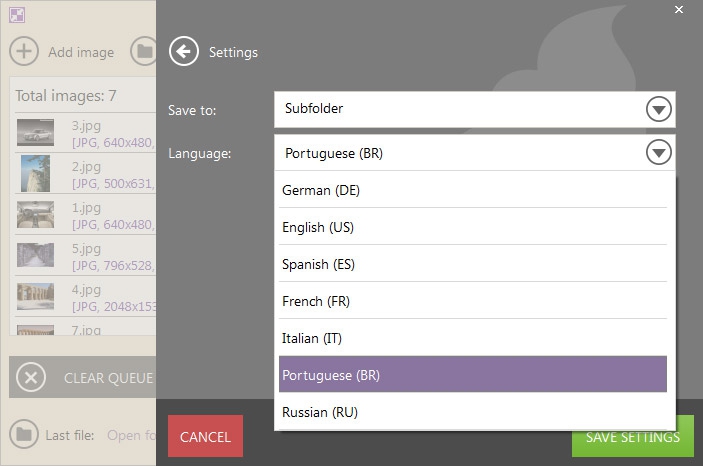Click the folder icon beside Add image
This screenshot has width=703, height=466.
coord(145,51)
